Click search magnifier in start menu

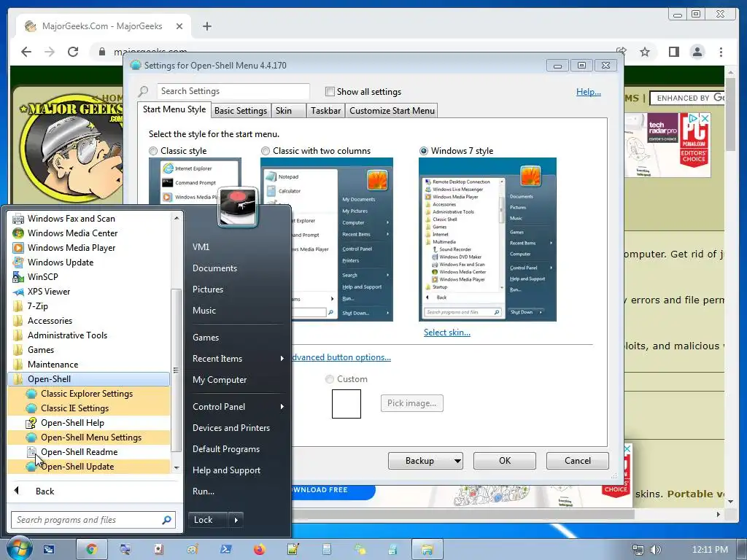tap(166, 520)
